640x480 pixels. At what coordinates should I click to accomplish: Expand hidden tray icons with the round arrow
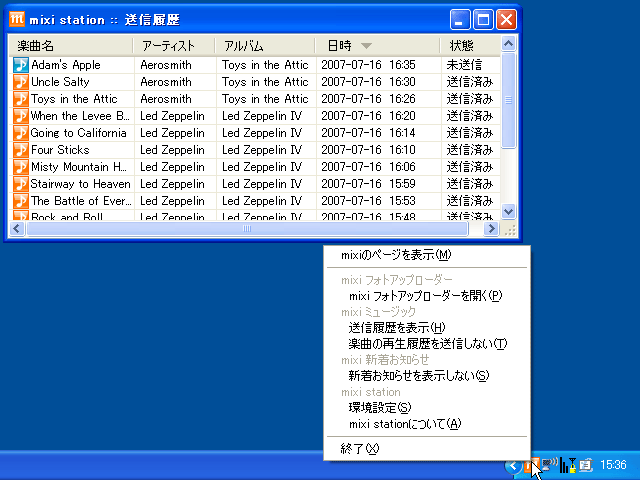[x=513, y=465]
